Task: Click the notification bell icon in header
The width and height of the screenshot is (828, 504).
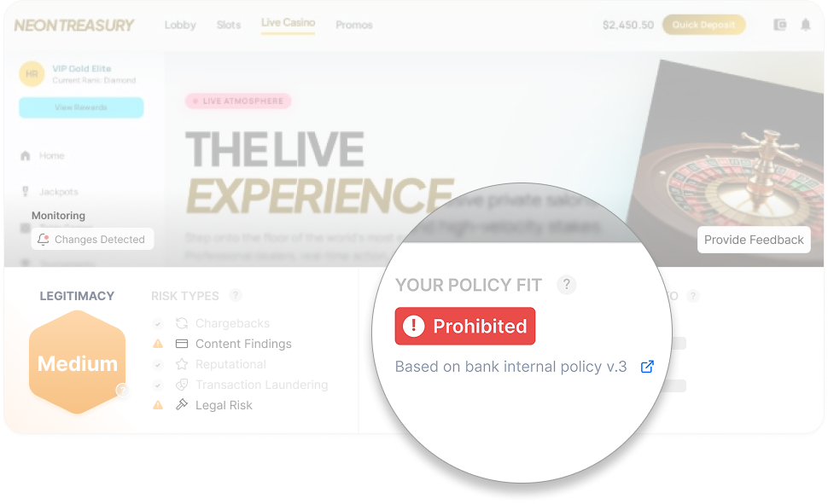Action: pos(805,25)
